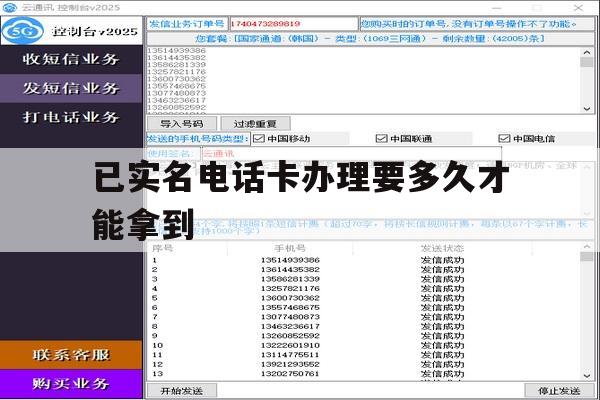Viewport: 600px width, 400px height.
Task: Minimize the window
Action: [497, 7]
